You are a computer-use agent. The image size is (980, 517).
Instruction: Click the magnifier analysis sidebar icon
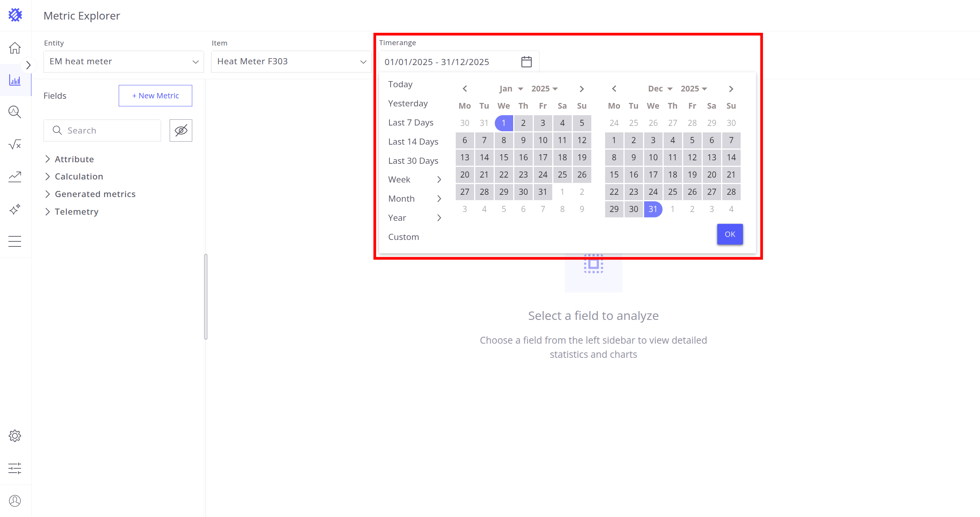pos(15,112)
